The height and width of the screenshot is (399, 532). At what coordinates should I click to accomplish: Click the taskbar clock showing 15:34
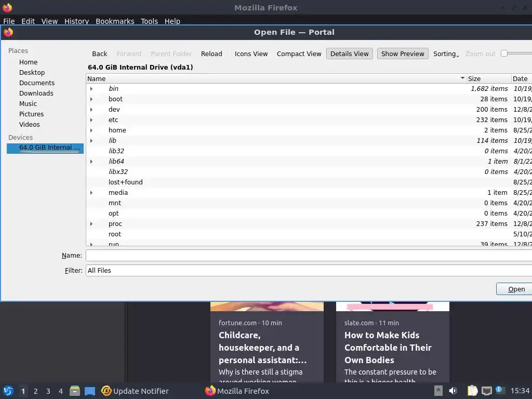click(520, 391)
